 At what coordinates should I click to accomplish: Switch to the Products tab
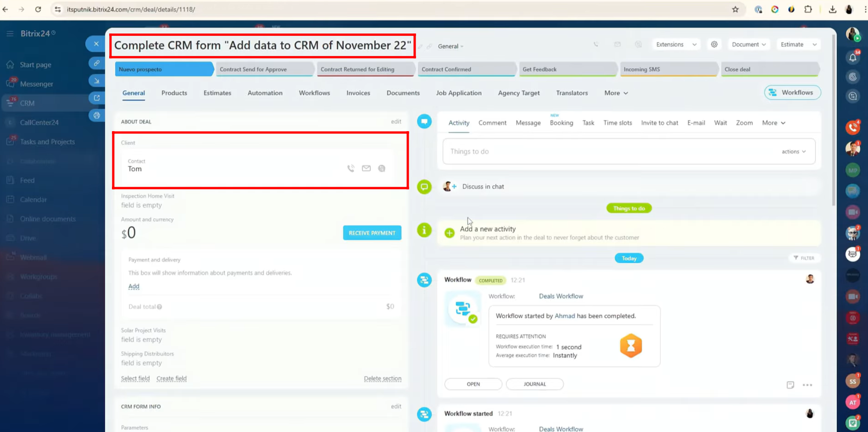174,93
